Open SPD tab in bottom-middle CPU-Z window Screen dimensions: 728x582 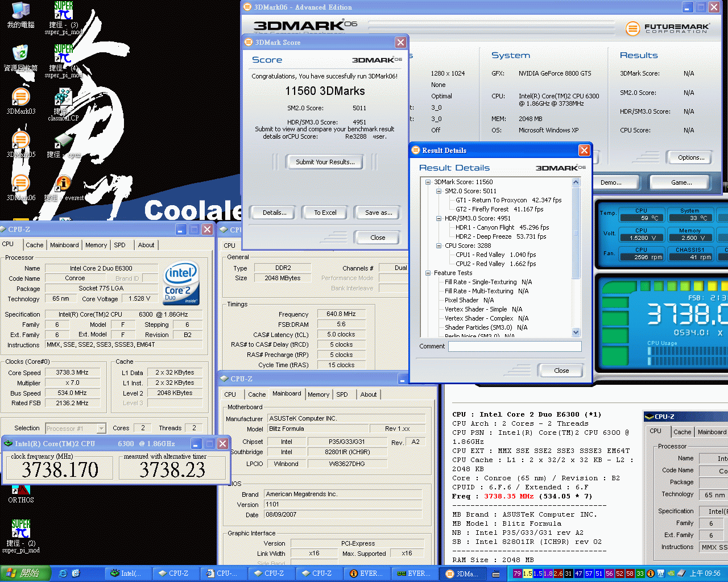342,394
